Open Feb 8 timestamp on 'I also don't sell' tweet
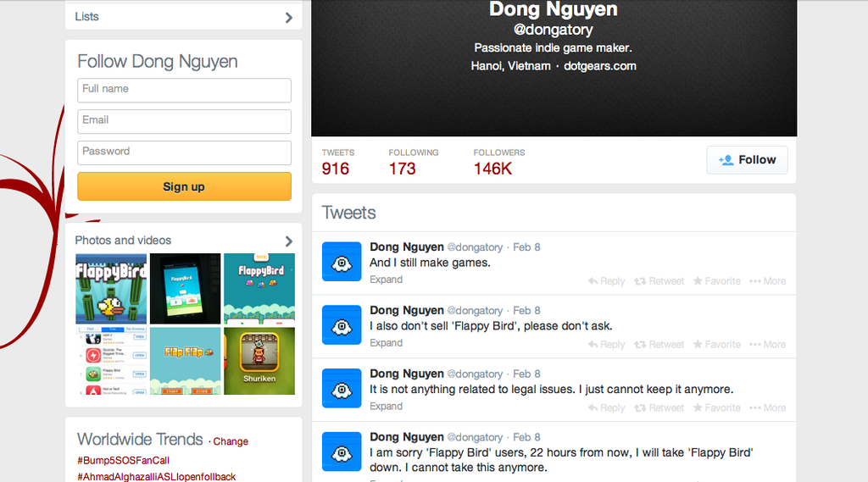 pyautogui.click(x=526, y=310)
